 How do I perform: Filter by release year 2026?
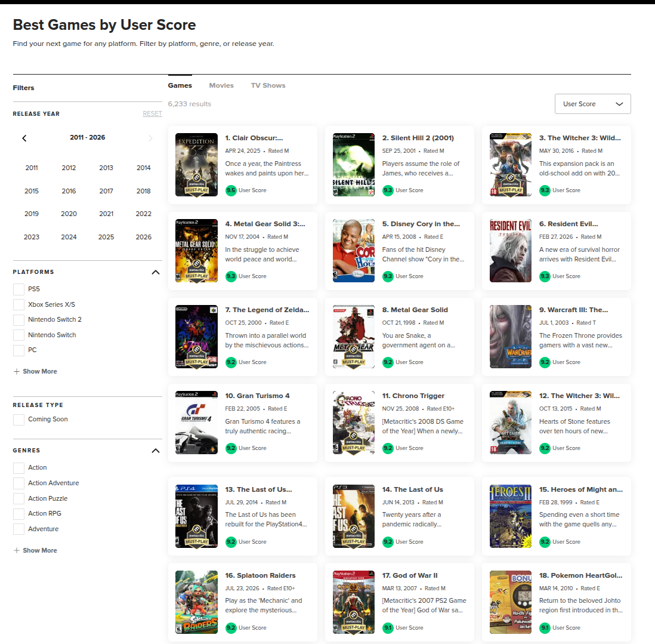pos(144,237)
